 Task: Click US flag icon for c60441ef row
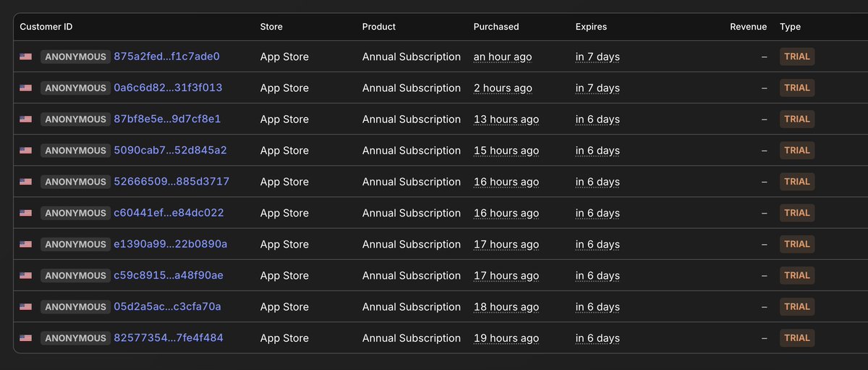[25, 212]
